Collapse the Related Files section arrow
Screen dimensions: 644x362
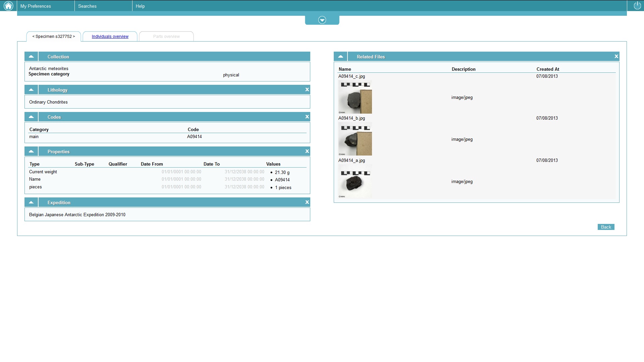pos(340,56)
